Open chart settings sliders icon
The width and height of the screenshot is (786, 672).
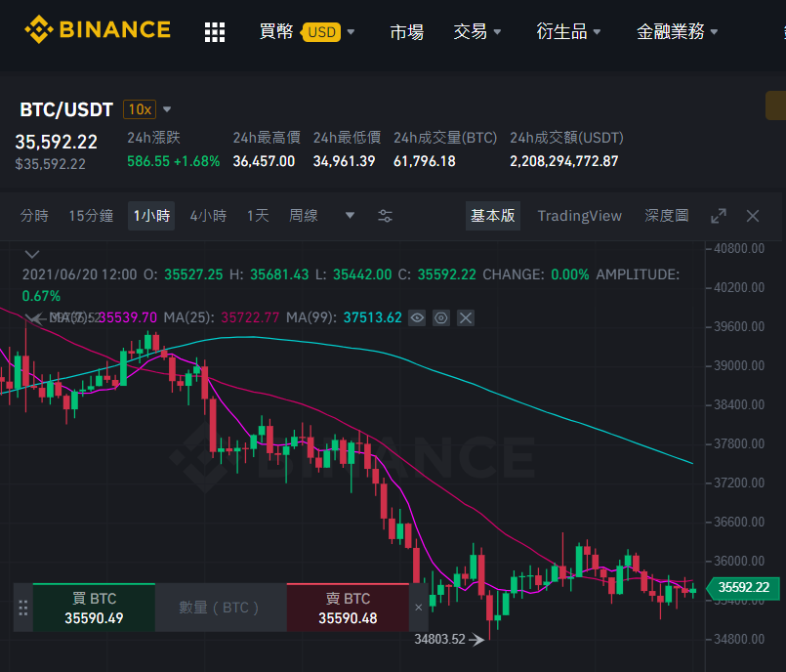coord(385,216)
